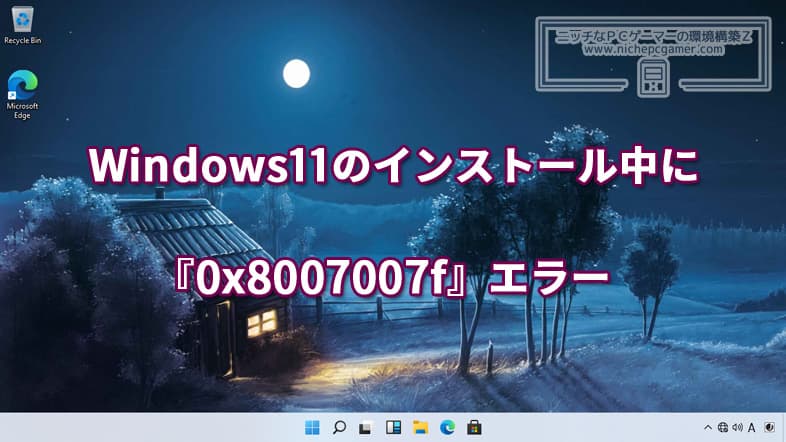Open taskbar Search magnifier
786x442 pixels.
pyautogui.click(x=339, y=427)
